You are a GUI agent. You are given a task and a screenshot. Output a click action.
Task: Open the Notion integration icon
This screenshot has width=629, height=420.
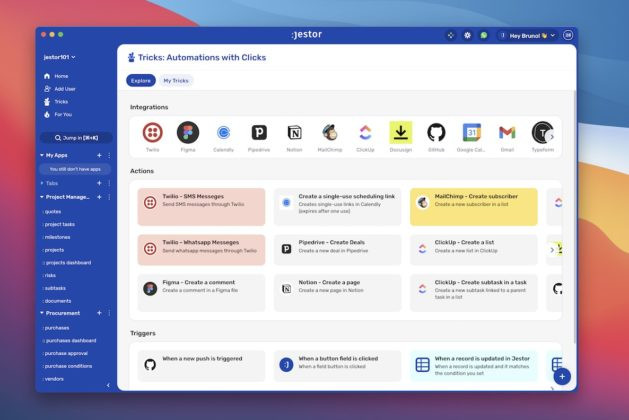pos(294,133)
